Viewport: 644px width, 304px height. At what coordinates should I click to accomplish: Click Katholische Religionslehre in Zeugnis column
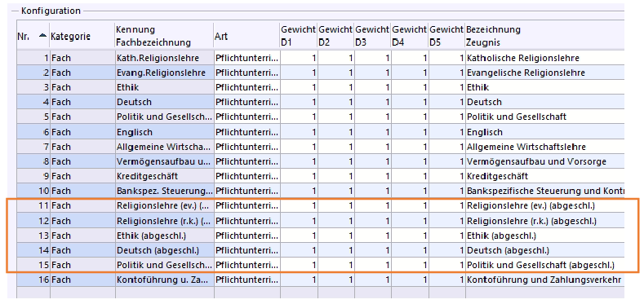click(x=544, y=58)
